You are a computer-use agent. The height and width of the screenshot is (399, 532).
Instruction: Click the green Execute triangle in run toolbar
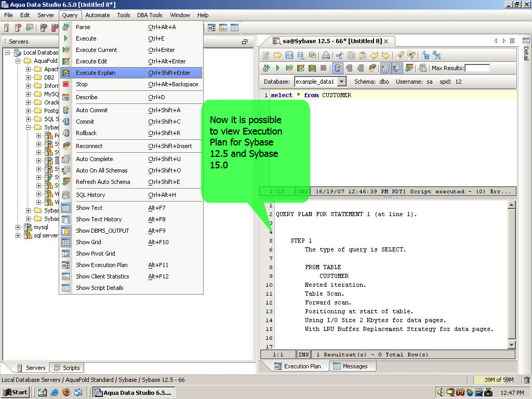[x=278, y=68]
